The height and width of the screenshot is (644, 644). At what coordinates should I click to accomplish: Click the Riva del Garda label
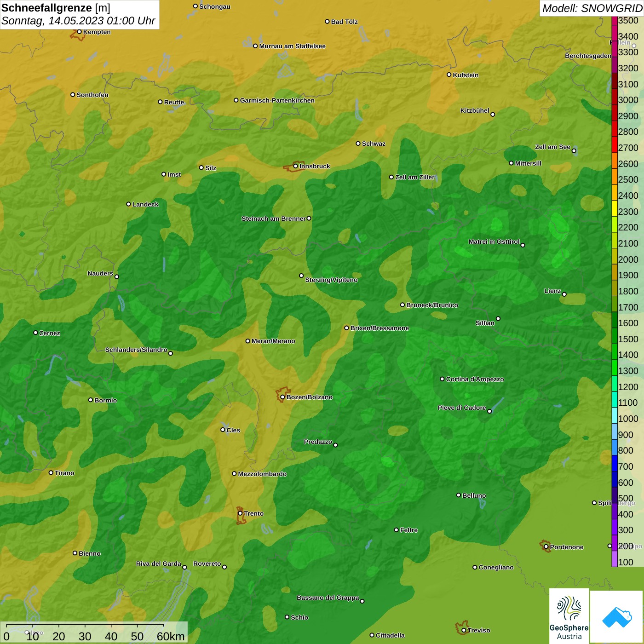[x=159, y=563]
